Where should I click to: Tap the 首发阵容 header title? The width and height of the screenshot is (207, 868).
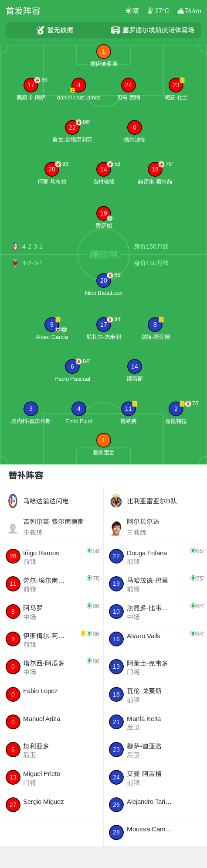coord(23,11)
